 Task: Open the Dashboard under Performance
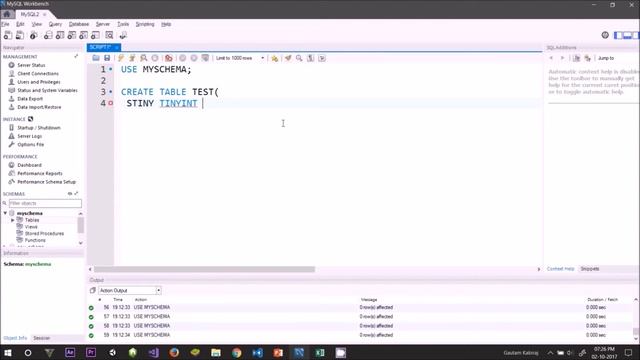coord(29,165)
